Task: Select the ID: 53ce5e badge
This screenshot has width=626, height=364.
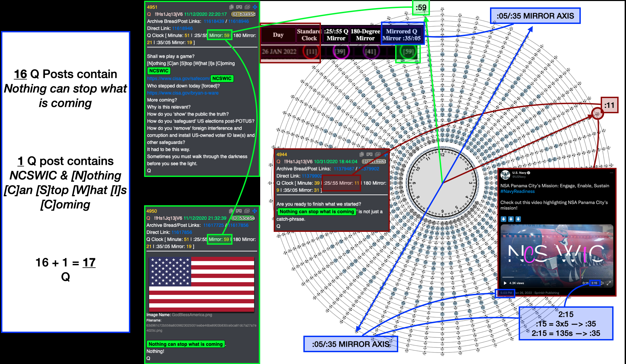Action: (x=243, y=218)
